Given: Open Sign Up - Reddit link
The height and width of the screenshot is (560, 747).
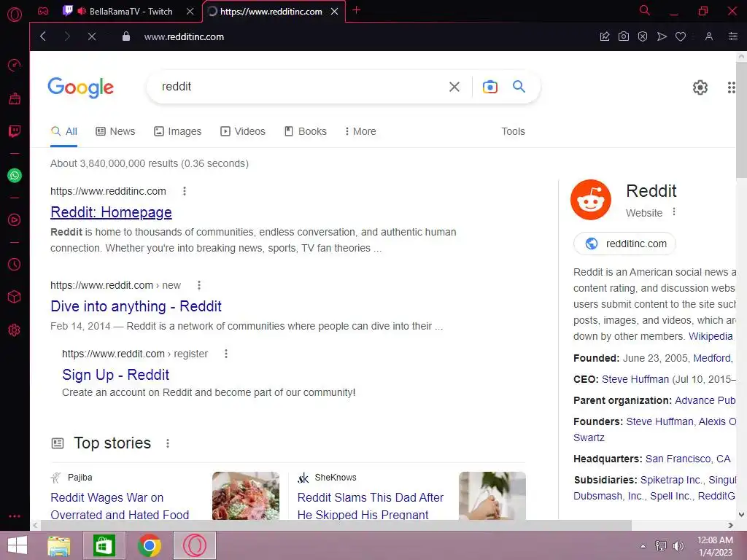Looking at the screenshot, I should (115, 375).
